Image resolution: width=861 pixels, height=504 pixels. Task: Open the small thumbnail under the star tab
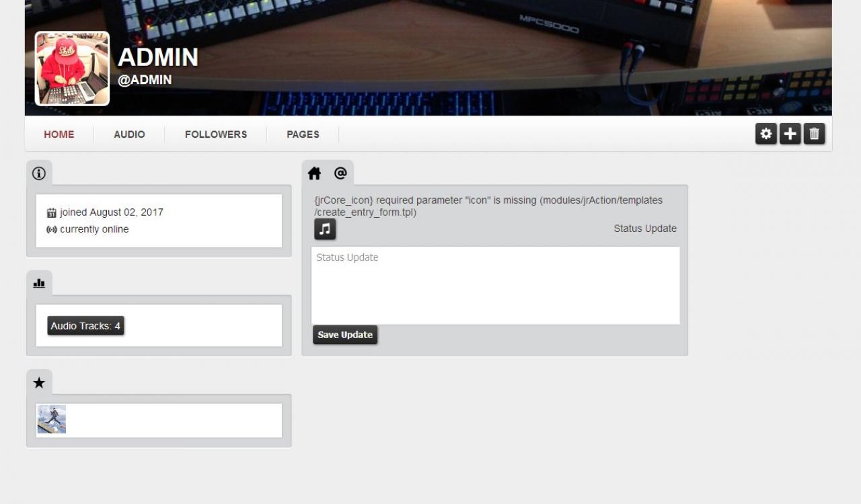[52, 419]
